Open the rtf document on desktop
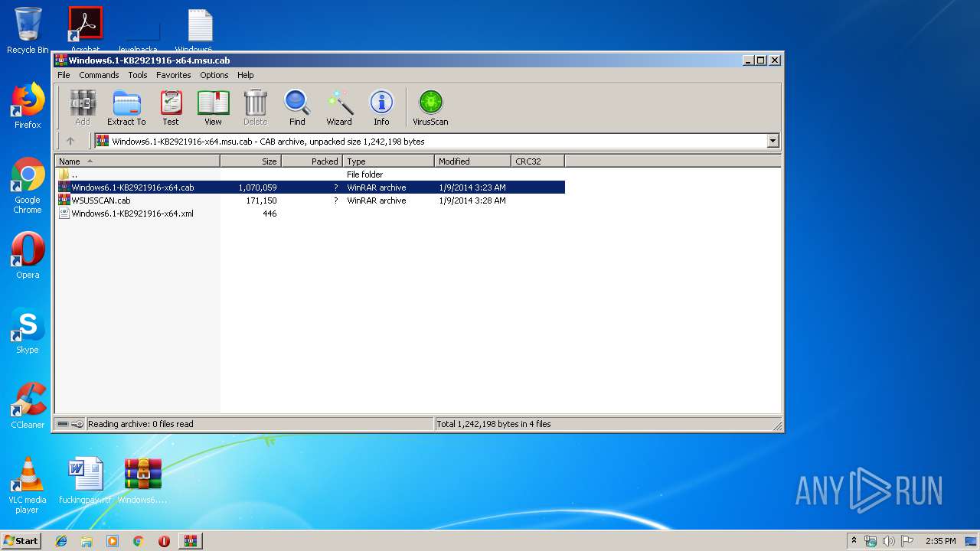Image resolution: width=980 pixels, height=551 pixels. pos(85,481)
